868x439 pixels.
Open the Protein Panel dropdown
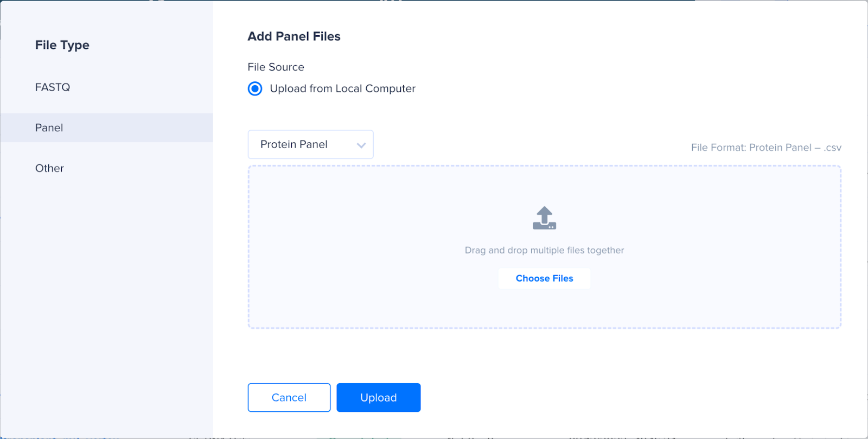pos(310,144)
